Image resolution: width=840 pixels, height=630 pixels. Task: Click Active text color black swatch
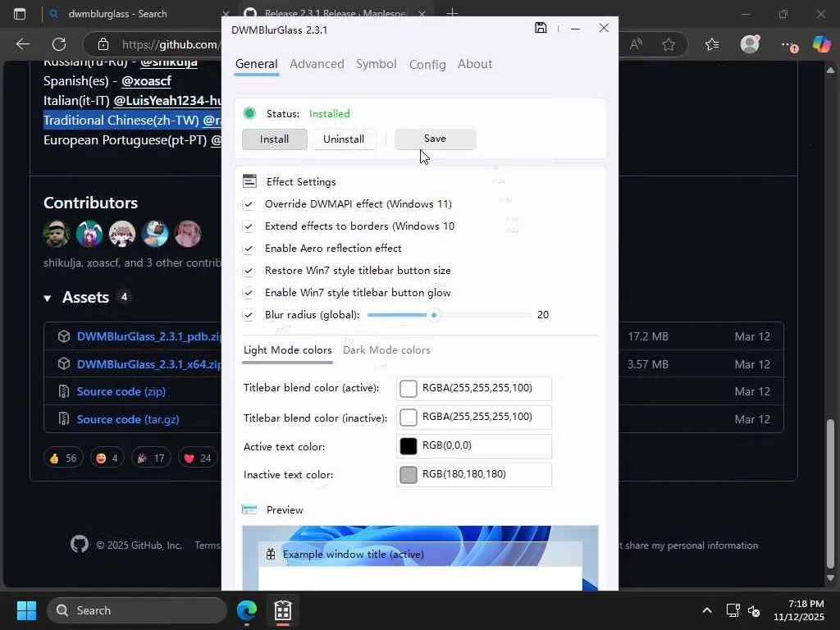(409, 445)
